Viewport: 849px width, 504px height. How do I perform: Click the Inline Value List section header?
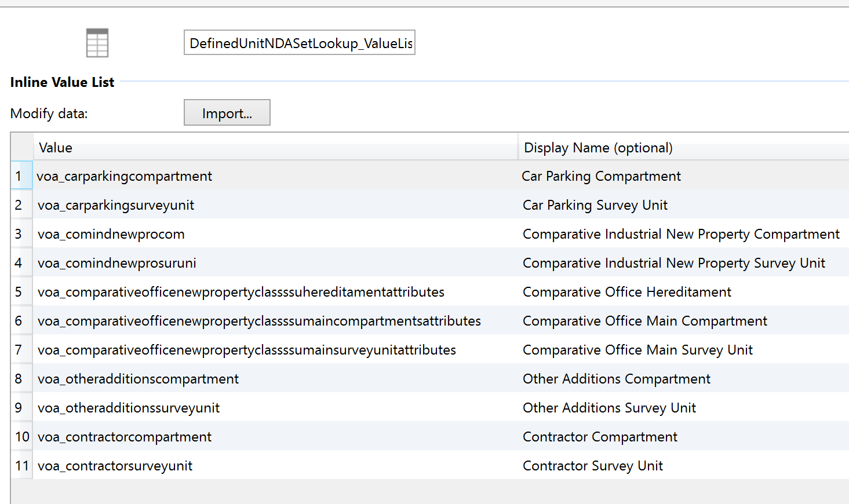pyautogui.click(x=62, y=82)
